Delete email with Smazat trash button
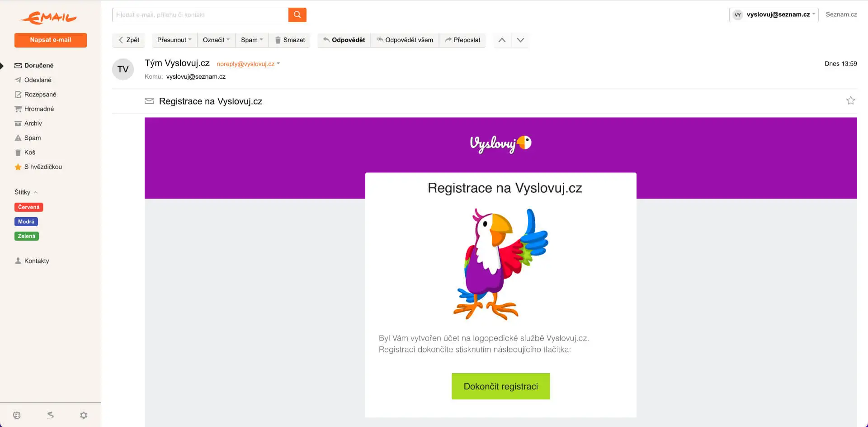This screenshot has height=427, width=868. [x=290, y=40]
